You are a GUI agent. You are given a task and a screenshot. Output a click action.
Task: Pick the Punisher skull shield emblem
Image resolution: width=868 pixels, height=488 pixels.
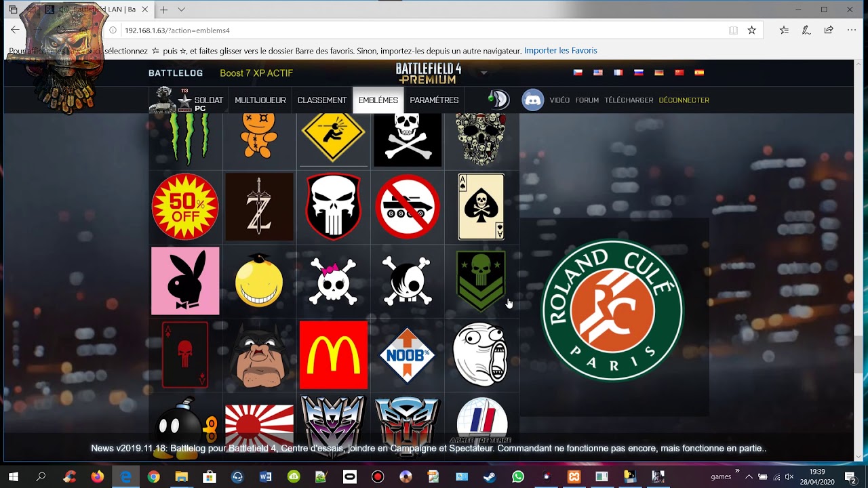(333, 207)
